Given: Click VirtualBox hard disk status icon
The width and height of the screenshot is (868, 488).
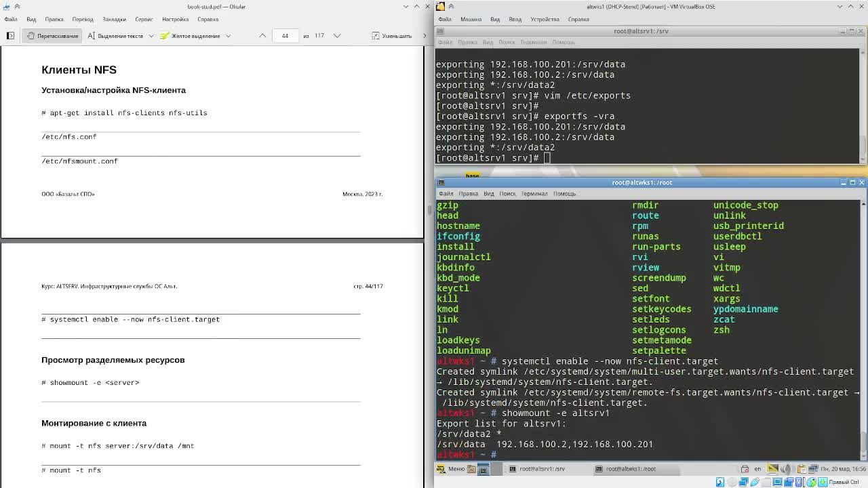Looking at the screenshot, I should tap(720, 482).
